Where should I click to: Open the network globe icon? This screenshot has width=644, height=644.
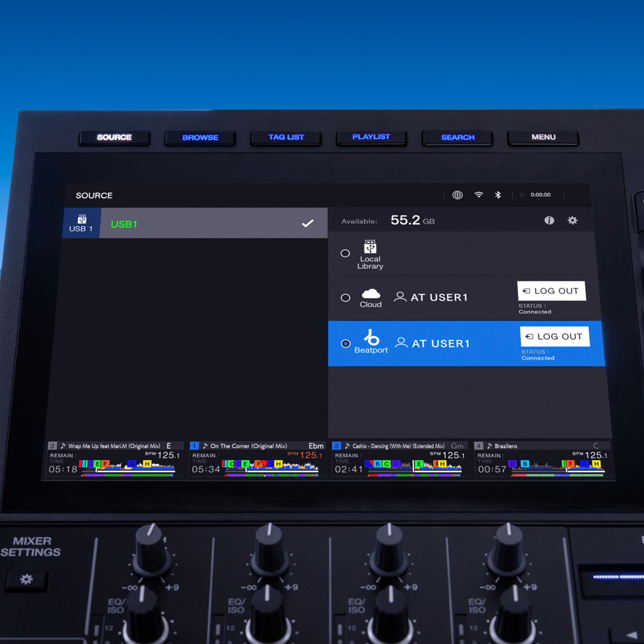click(457, 195)
